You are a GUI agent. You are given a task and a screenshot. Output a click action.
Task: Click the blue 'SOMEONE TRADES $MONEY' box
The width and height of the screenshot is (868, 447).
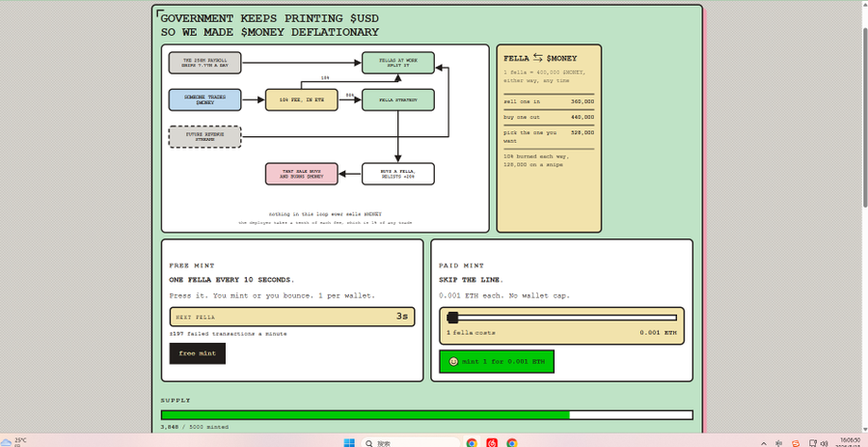204,99
